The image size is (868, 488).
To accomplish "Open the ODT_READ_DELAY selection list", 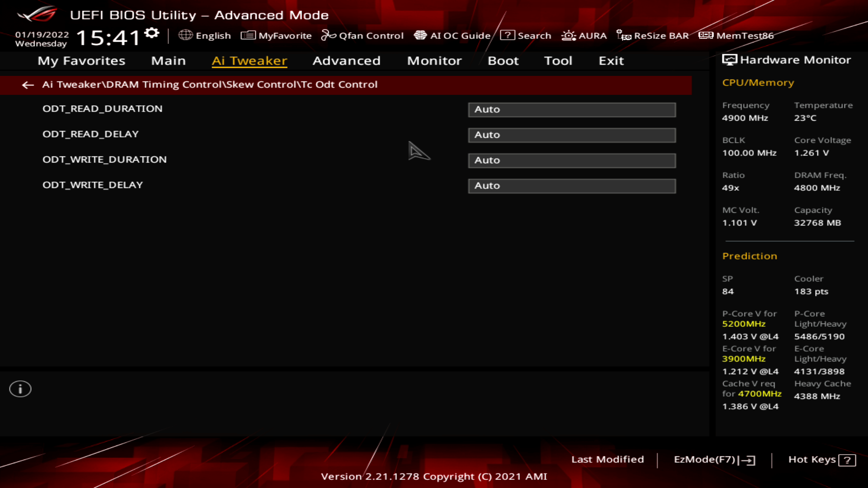I will pos(572,135).
